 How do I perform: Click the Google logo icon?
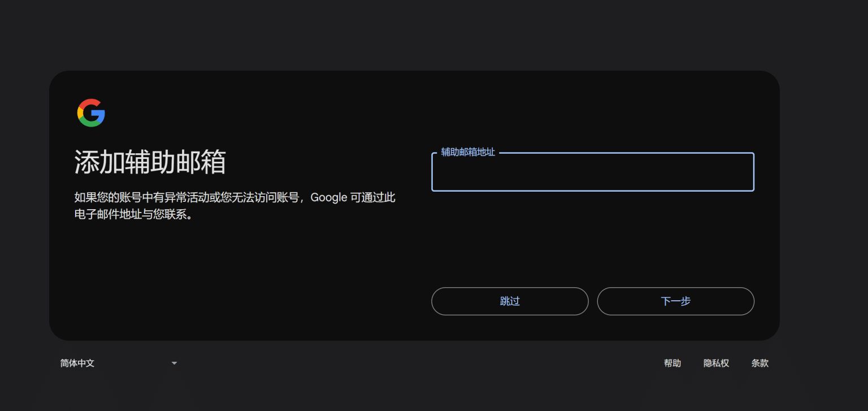(91, 113)
